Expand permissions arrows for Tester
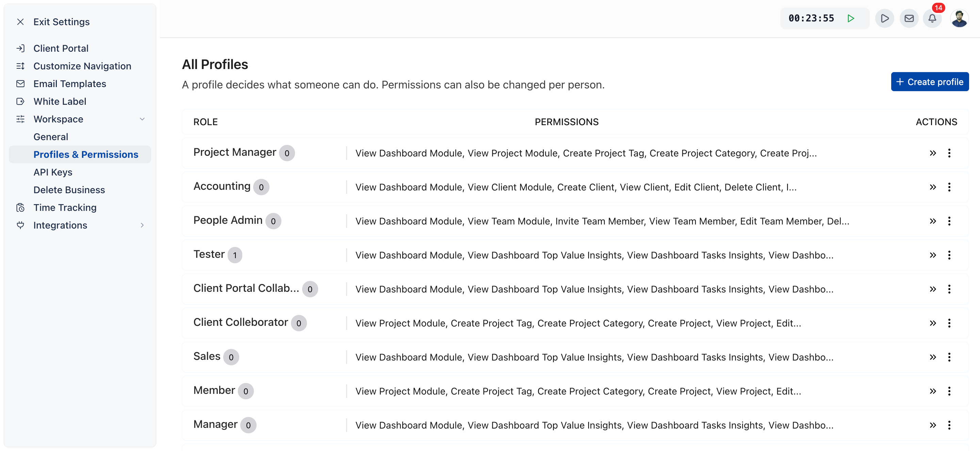 932,255
